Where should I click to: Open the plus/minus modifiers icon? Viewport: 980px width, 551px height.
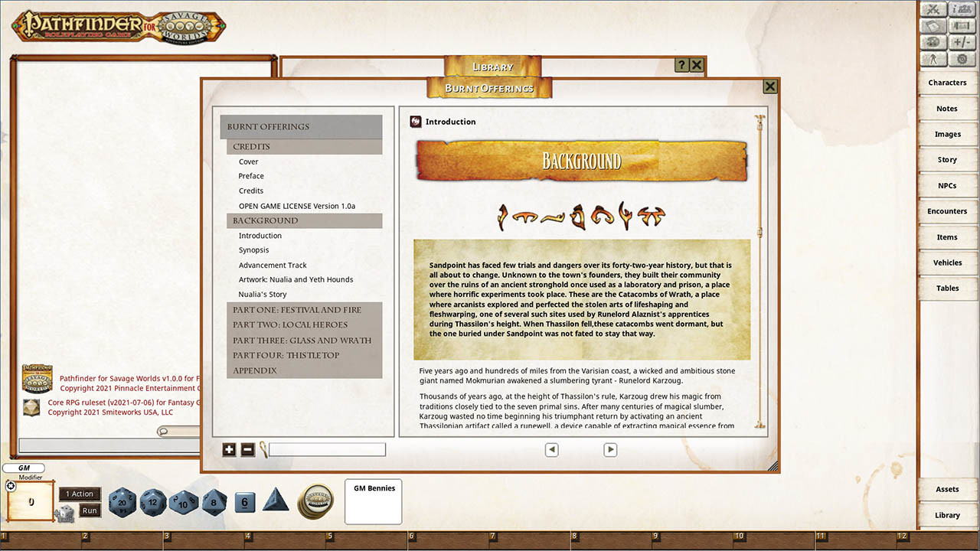click(x=962, y=43)
